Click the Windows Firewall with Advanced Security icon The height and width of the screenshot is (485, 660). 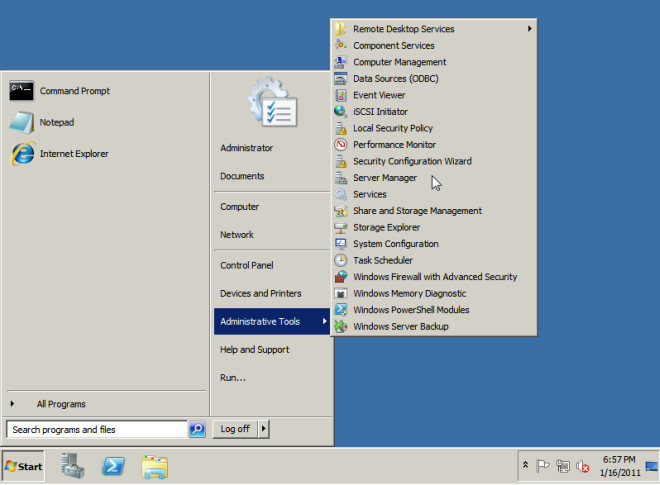(x=341, y=277)
